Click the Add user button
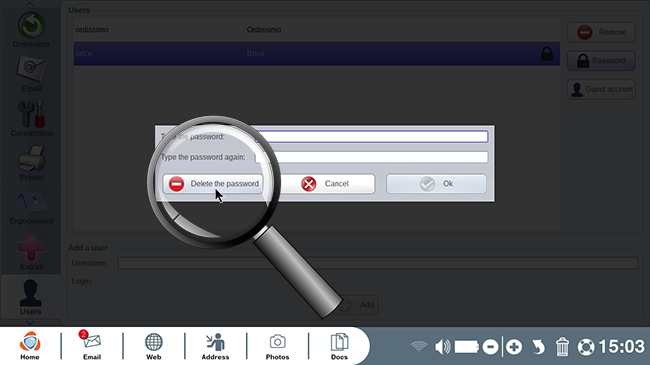 [x=357, y=305]
